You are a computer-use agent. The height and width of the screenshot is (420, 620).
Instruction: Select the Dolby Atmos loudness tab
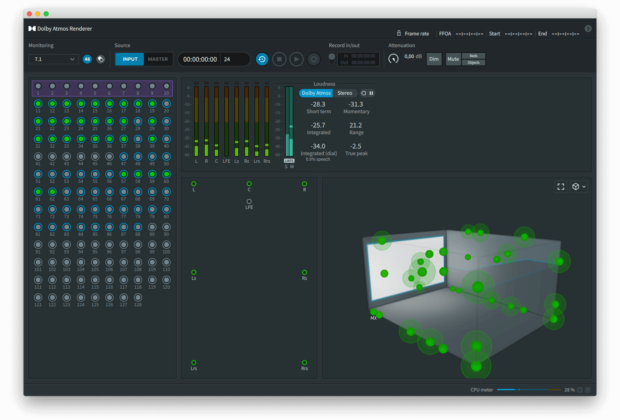(316, 93)
